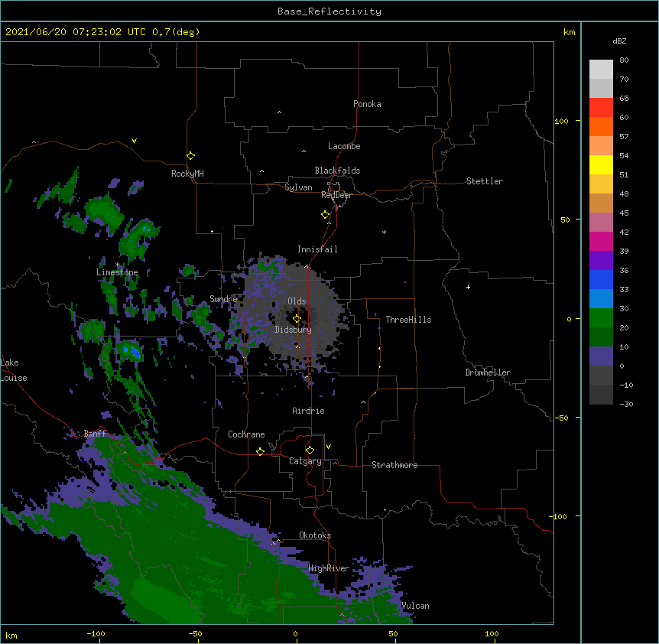
Task: Click the Strathmore label
Action: 394,465
